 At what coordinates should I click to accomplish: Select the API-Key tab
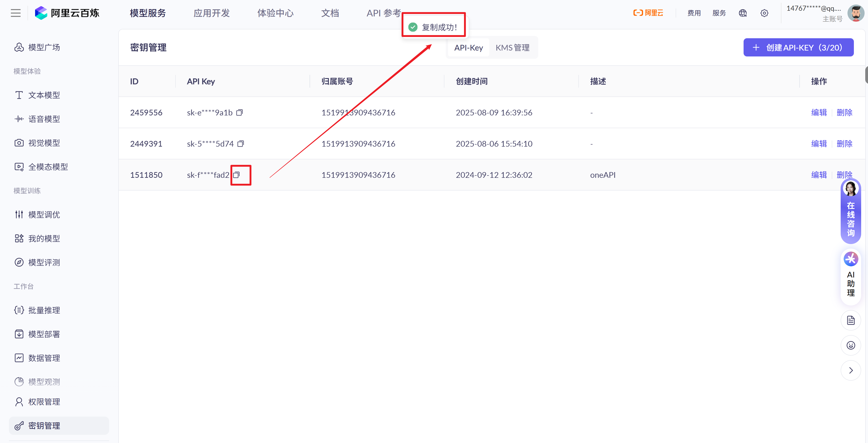tap(468, 48)
